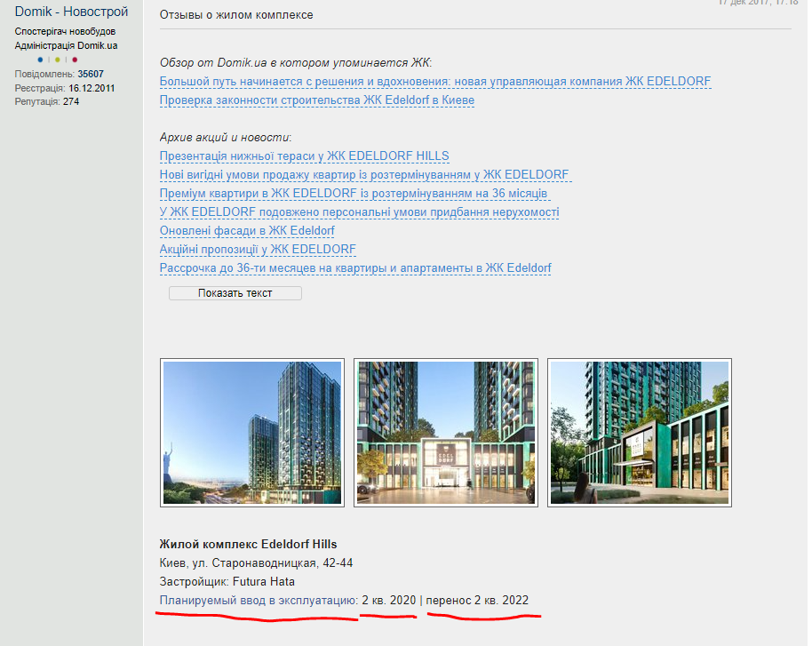Open 'Акційні пропозиції у ЖК EDELDORF' link
Viewport: 812px width, 646px height.
click(x=258, y=249)
